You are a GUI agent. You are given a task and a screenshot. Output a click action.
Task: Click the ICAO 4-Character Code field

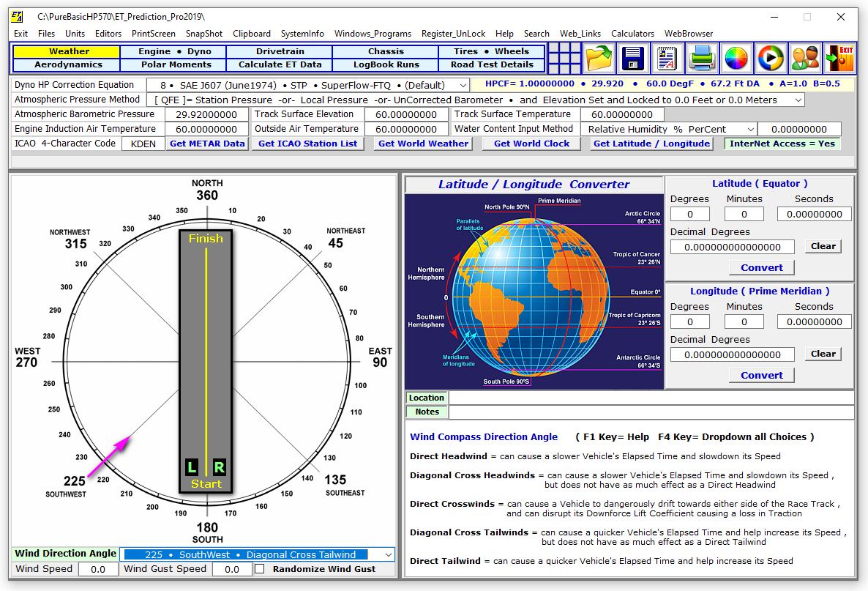click(143, 144)
